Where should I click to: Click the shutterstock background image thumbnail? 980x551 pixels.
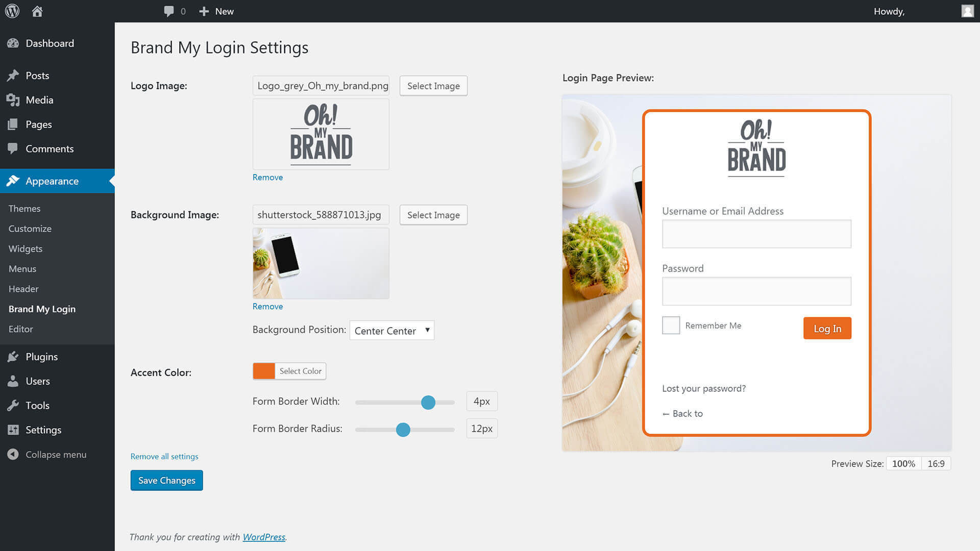[x=321, y=263]
